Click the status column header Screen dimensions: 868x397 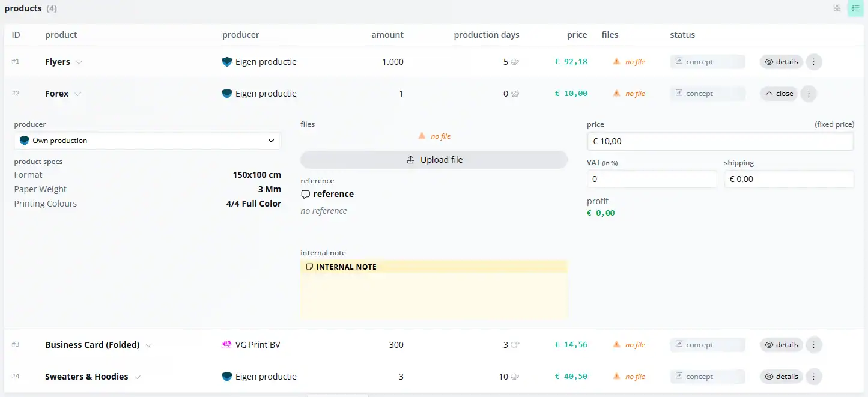click(682, 35)
